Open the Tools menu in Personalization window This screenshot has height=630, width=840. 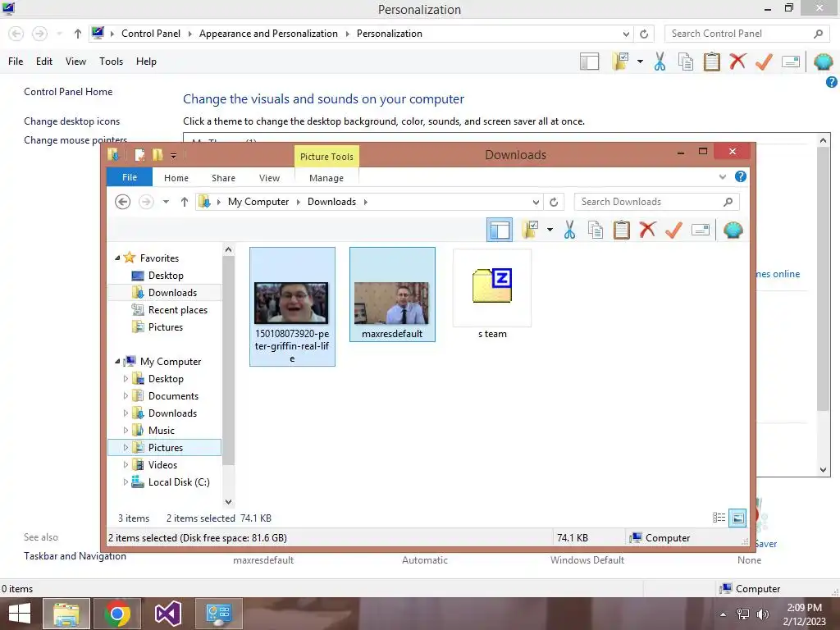[111, 62]
